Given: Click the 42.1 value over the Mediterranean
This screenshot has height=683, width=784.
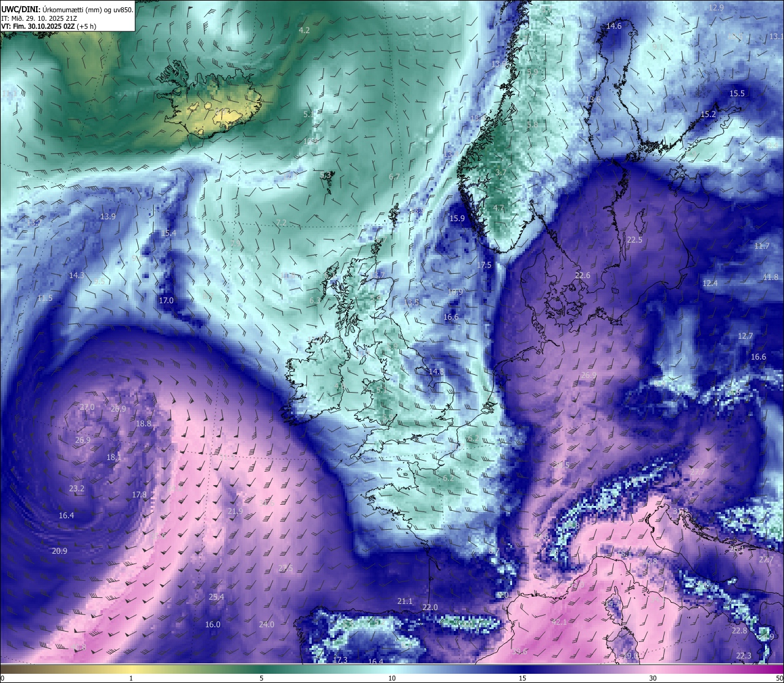Looking at the screenshot, I should click(559, 622).
